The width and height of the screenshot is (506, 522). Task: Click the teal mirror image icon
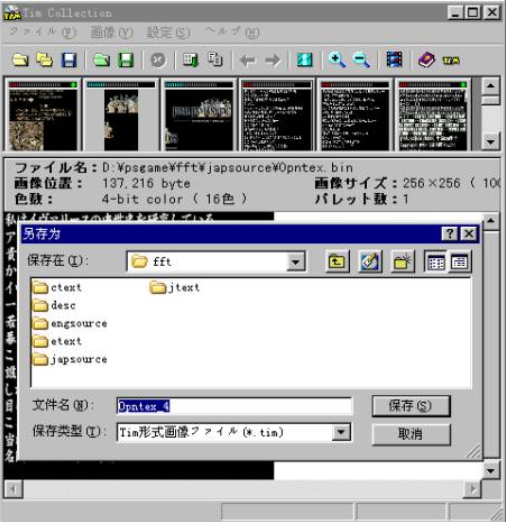[x=305, y=60]
